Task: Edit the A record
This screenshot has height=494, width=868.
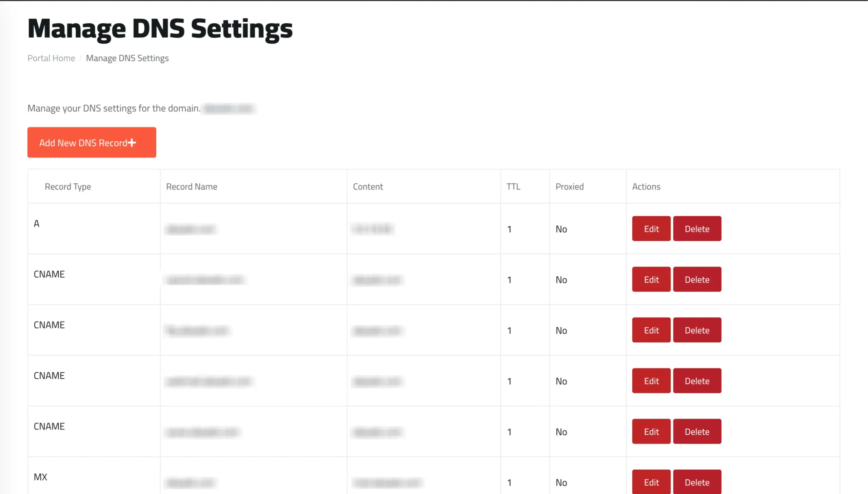Action: click(651, 229)
